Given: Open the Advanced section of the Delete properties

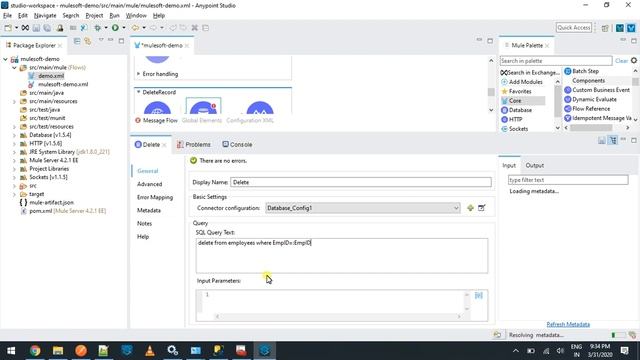Looking at the screenshot, I should pyautogui.click(x=149, y=184).
